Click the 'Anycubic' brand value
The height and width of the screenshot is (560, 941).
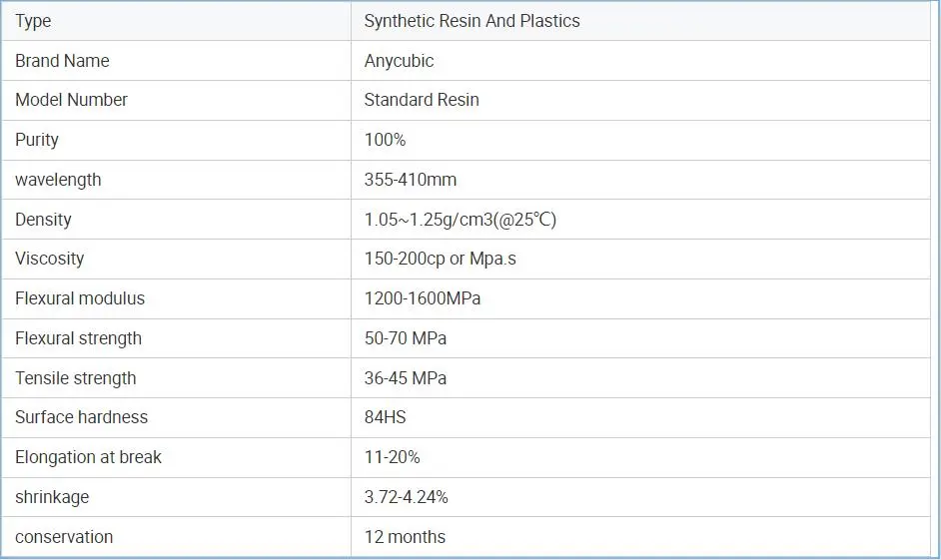tap(399, 61)
